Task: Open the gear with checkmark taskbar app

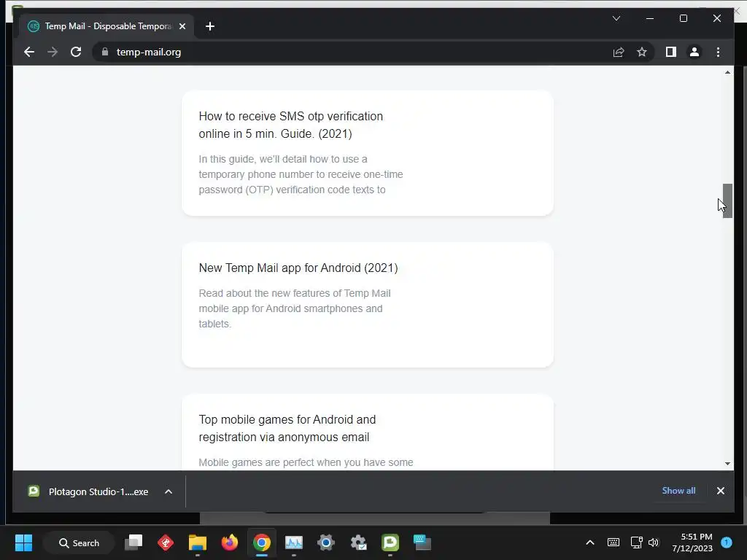Action: click(x=358, y=542)
